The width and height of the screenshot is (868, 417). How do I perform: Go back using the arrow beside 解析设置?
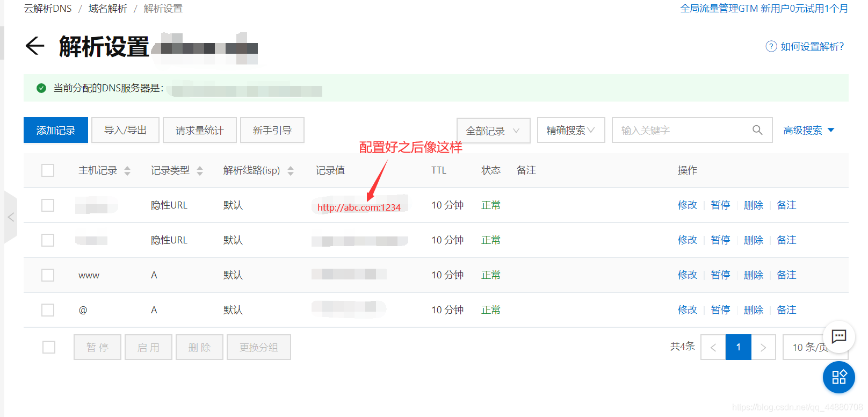point(35,46)
